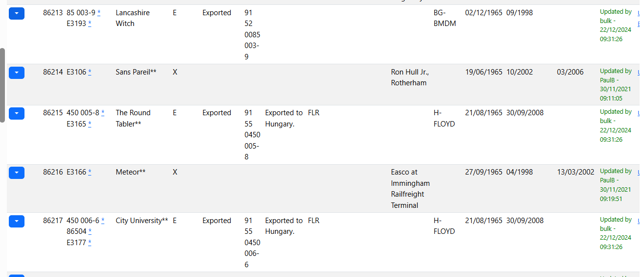
Task: Click The Round Tabler** name cell
Action: click(133, 118)
